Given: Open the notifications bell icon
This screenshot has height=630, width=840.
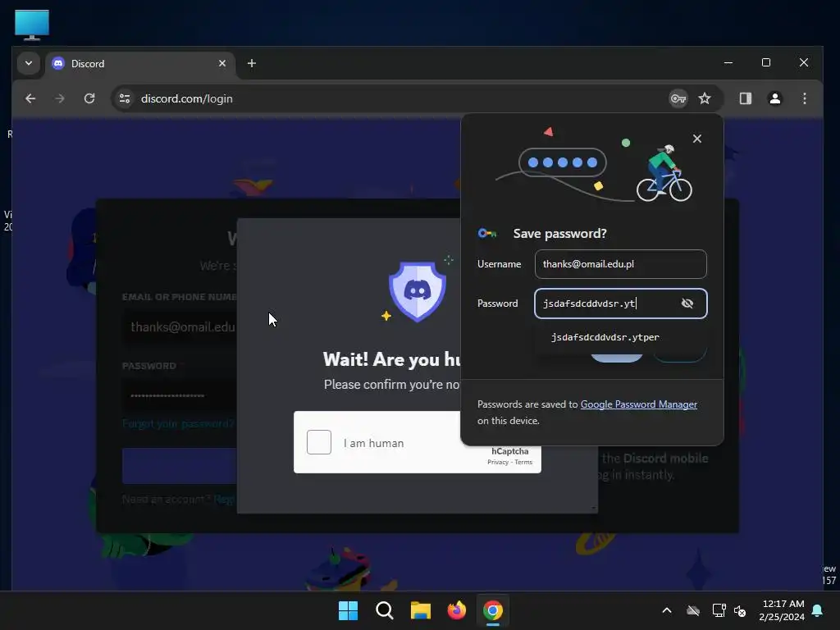Looking at the screenshot, I should (818, 610).
